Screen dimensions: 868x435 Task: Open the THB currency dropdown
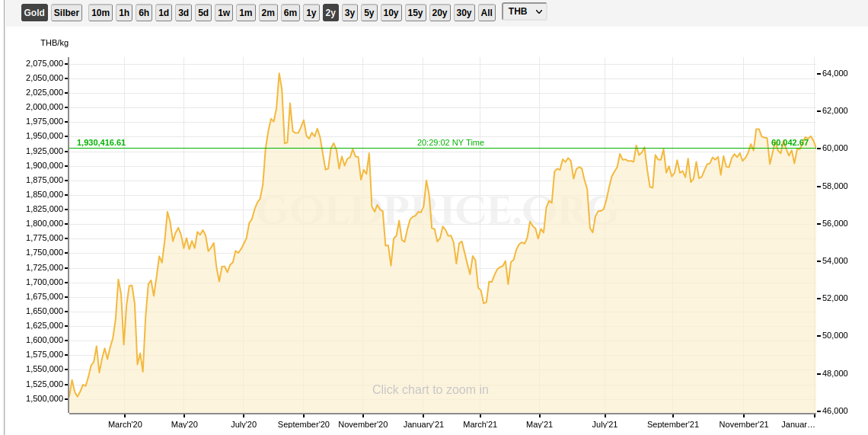tap(525, 11)
